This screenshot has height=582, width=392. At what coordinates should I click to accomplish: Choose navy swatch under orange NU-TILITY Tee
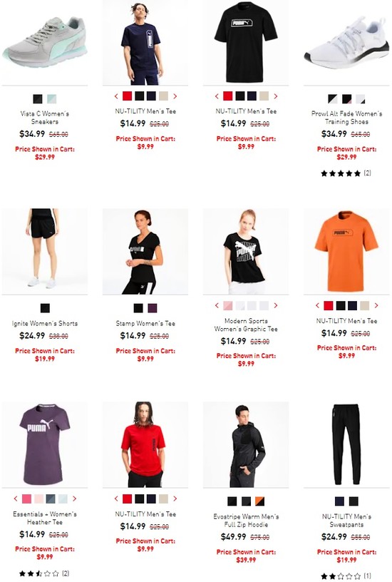352,305
